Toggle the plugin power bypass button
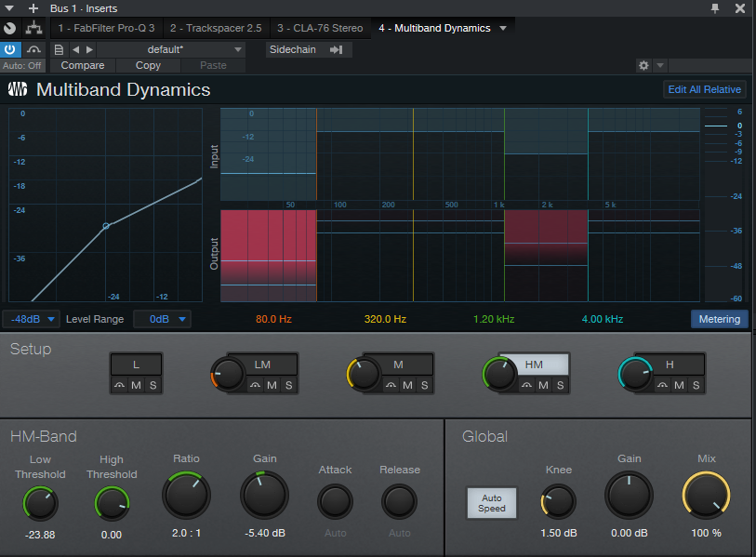The width and height of the screenshot is (756, 557). click(x=10, y=49)
